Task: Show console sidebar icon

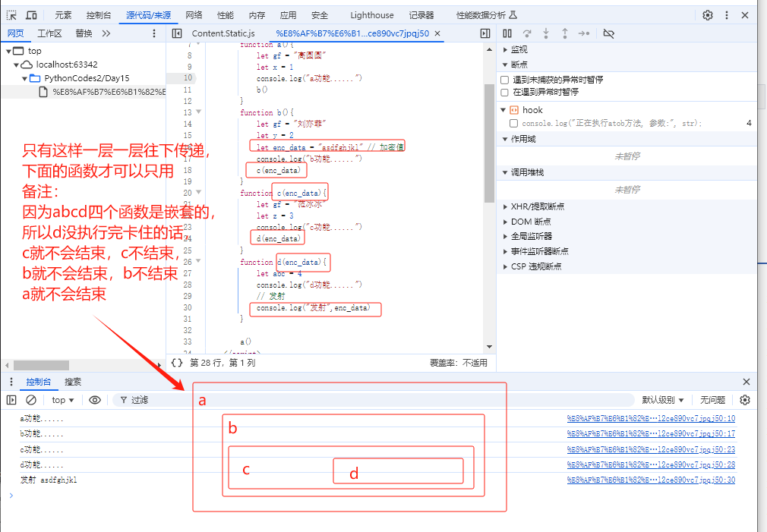Action: click(x=11, y=400)
